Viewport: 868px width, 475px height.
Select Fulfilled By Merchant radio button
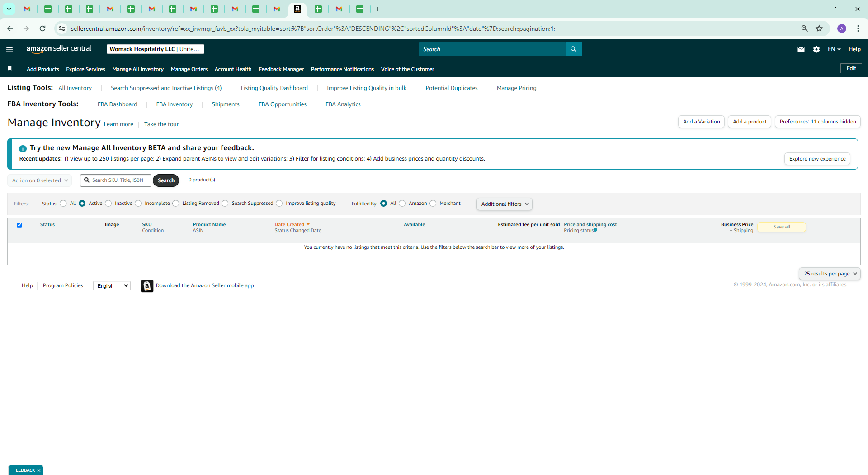coord(433,204)
